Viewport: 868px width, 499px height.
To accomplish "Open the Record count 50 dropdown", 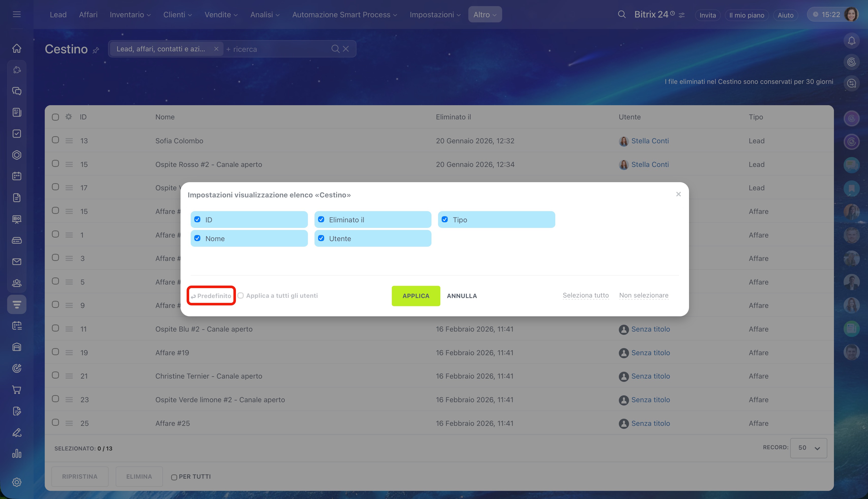I will click(808, 448).
